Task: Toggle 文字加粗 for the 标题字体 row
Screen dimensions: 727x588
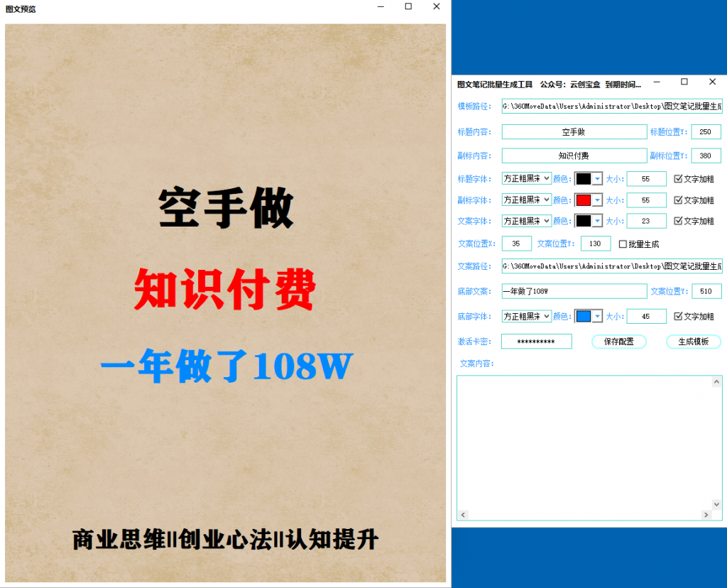Action: (677, 178)
